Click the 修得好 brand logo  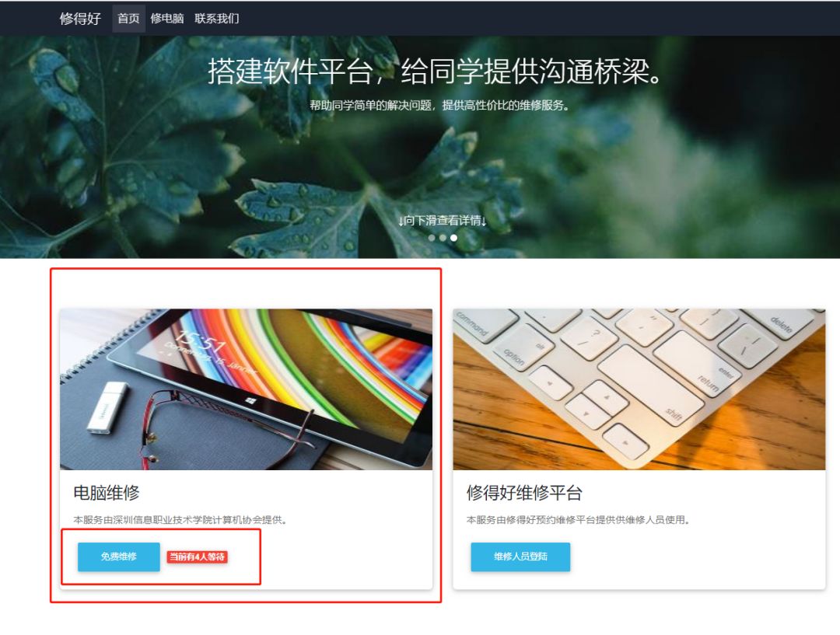click(x=80, y=19)
